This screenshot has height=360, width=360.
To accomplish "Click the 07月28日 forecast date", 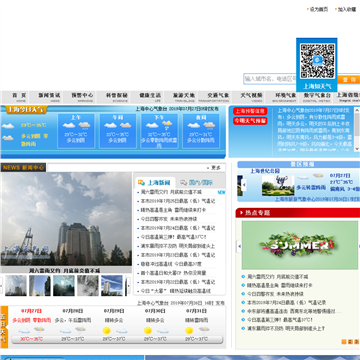I will (72, 311).
